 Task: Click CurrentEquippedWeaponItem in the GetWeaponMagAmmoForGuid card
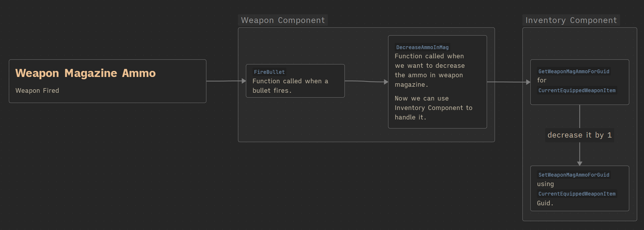(577, 90)
